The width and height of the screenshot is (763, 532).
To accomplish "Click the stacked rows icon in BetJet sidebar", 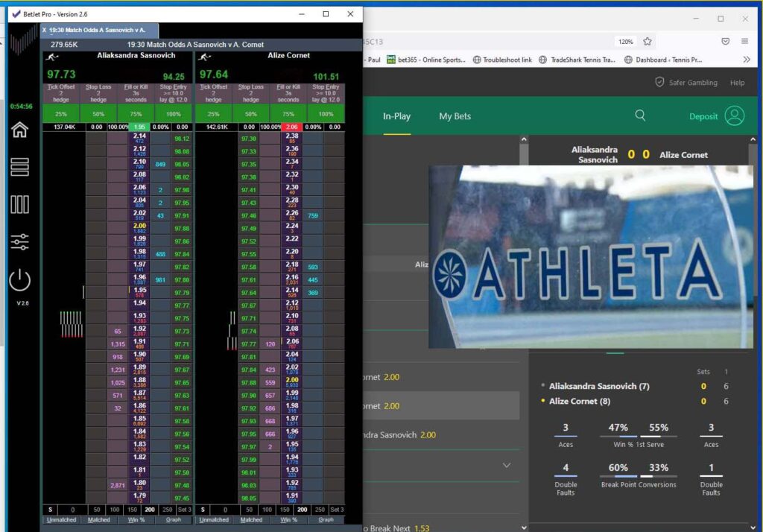I will pos(19,167).
